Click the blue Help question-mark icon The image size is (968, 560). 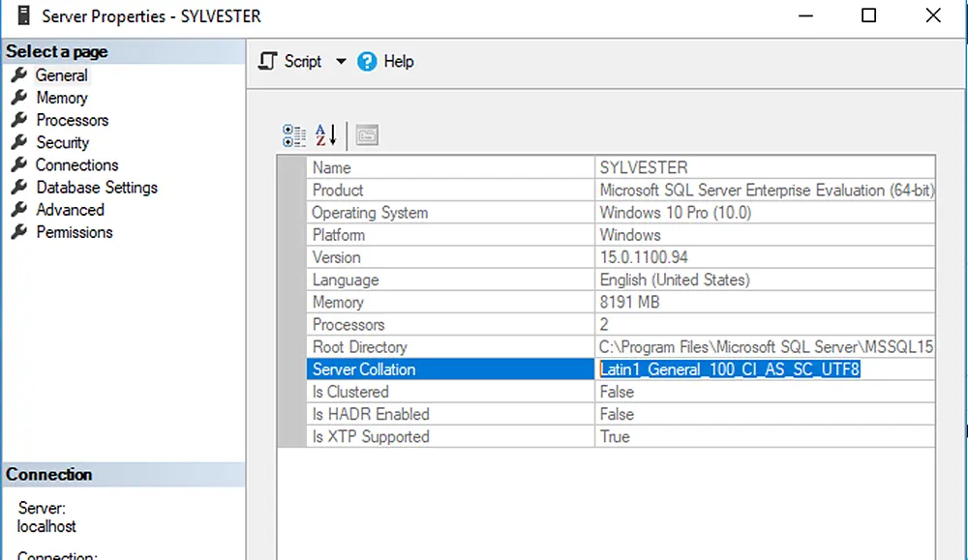367,62
